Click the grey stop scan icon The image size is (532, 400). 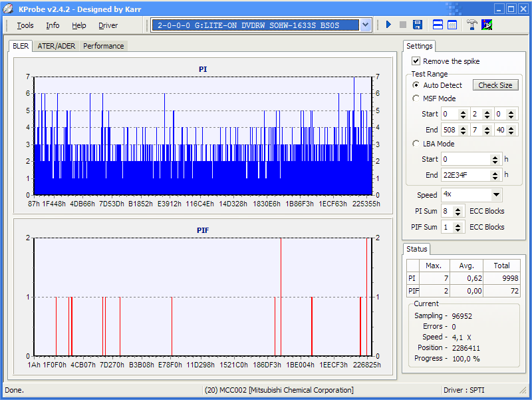tap(403, 25)
